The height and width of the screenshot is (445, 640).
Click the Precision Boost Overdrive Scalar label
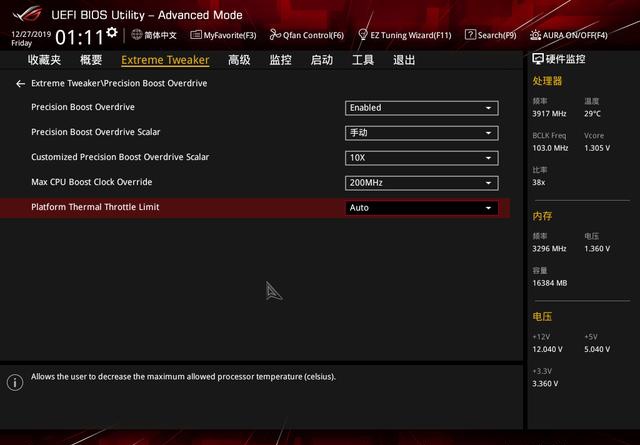pyautogui.click(x=96, y=132)
